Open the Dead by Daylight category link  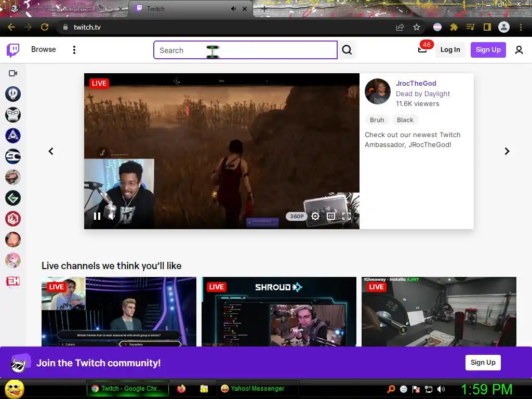click(423, 94)
